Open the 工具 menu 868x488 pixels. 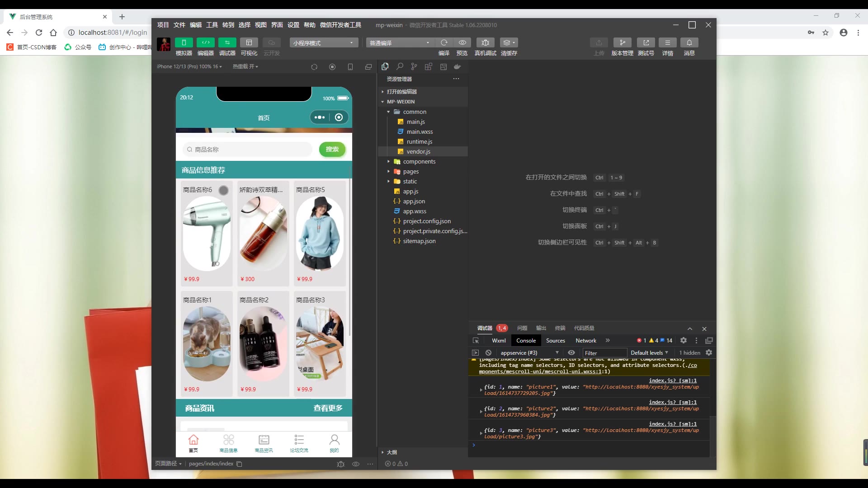tap(212, 25)
